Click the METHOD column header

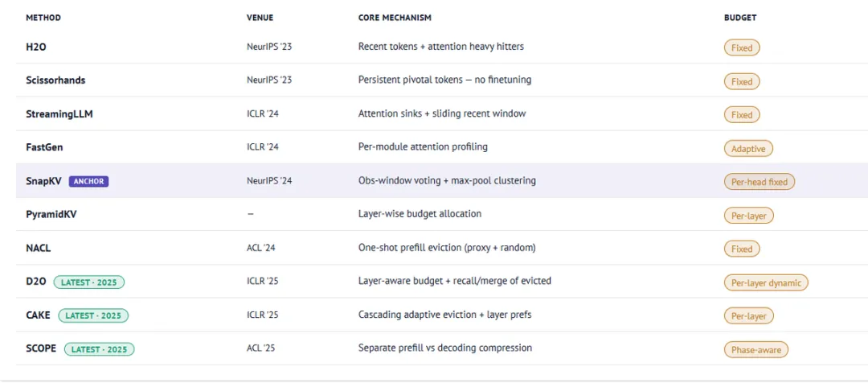(x=43, y=18)
